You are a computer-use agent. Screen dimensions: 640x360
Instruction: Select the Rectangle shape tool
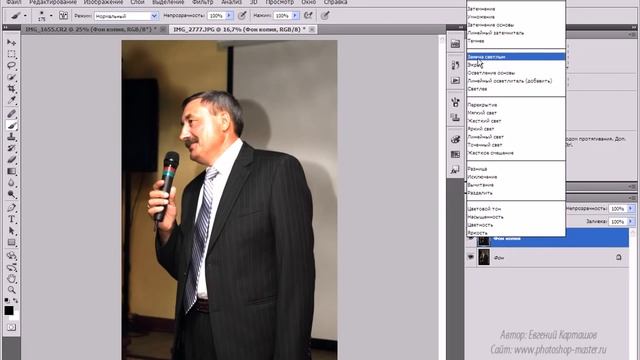click(11, 242)
